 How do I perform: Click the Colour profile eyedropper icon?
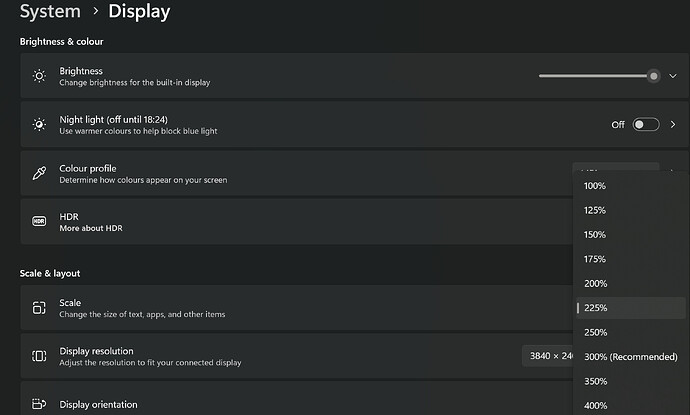coord(39,173)
